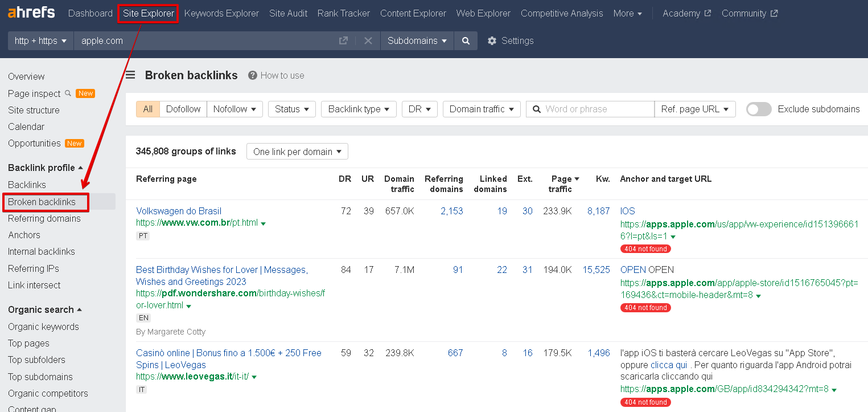Open the Status filter dropdown
Viewport: 868px width, 412px height.
pos(292,109)
